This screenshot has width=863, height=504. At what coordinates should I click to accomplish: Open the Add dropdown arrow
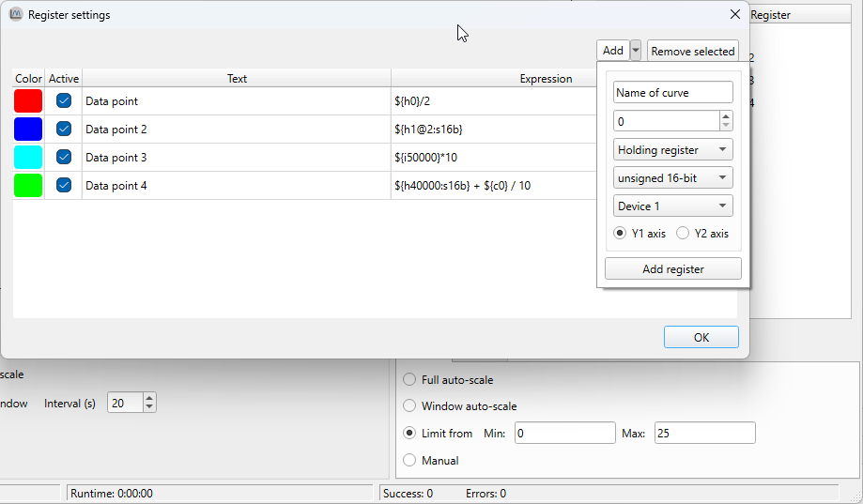click(636, 51)
